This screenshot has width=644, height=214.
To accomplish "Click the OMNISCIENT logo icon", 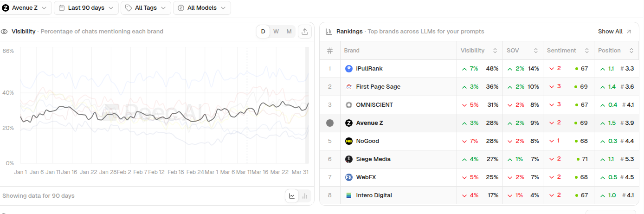I will (349, 105).
